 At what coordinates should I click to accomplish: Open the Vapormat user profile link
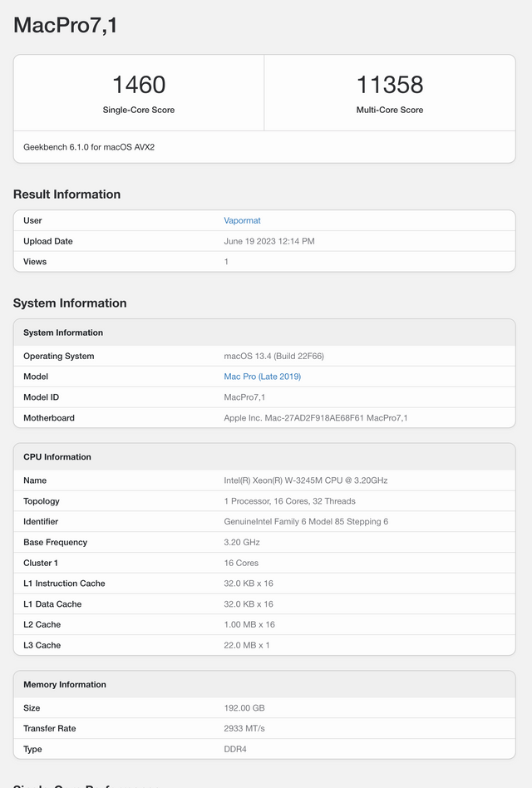click(x=242, y=220)
